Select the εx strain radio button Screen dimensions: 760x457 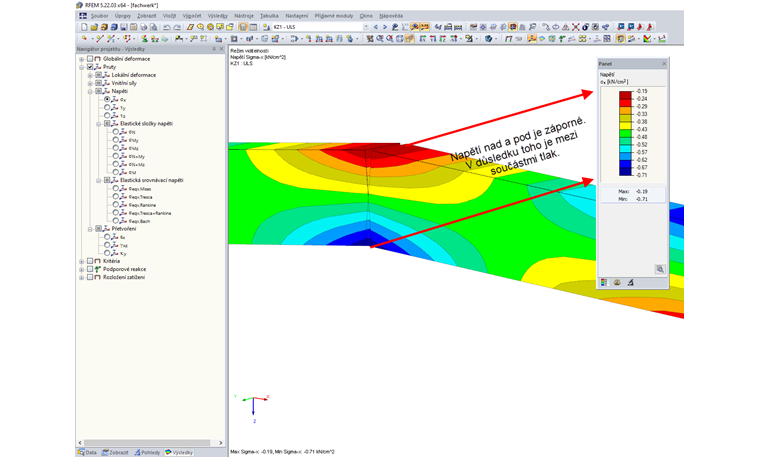click(107, 237)
